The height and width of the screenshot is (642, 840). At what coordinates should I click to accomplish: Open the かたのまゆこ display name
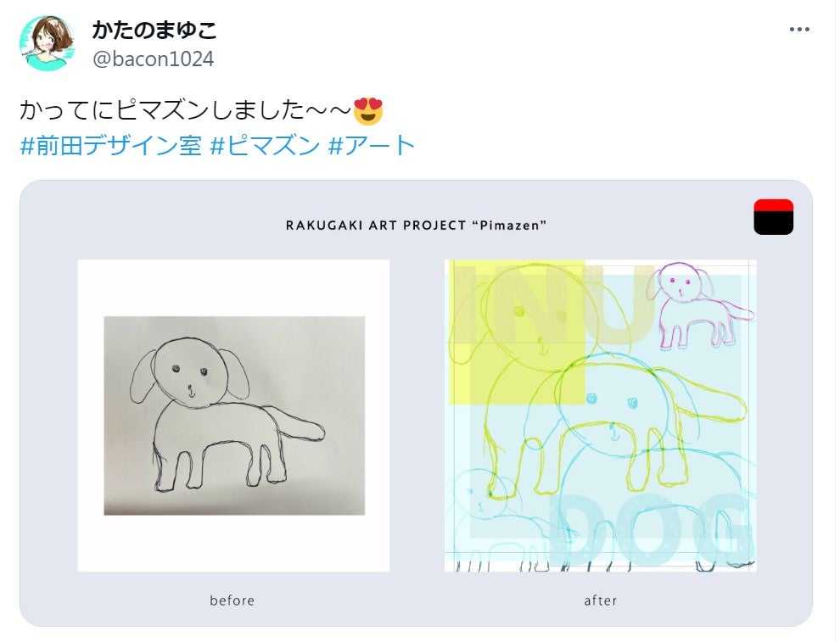click(154, 30)
